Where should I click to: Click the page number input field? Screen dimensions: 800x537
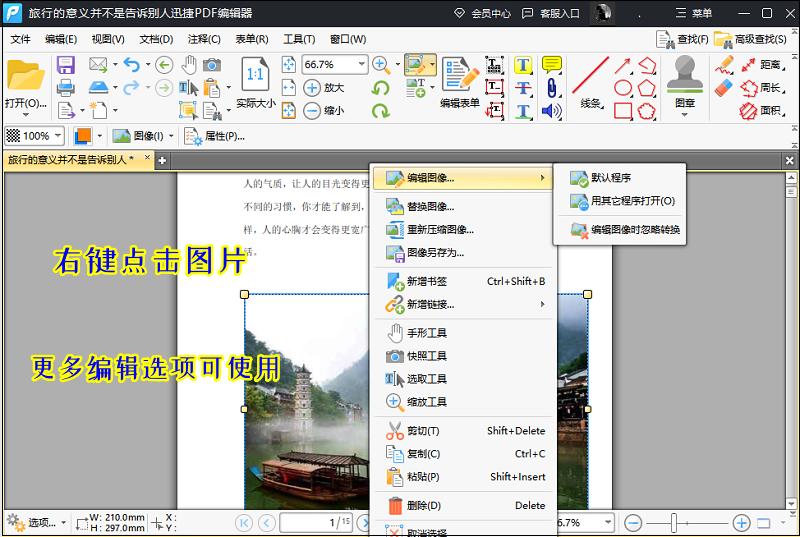point(316,523)
